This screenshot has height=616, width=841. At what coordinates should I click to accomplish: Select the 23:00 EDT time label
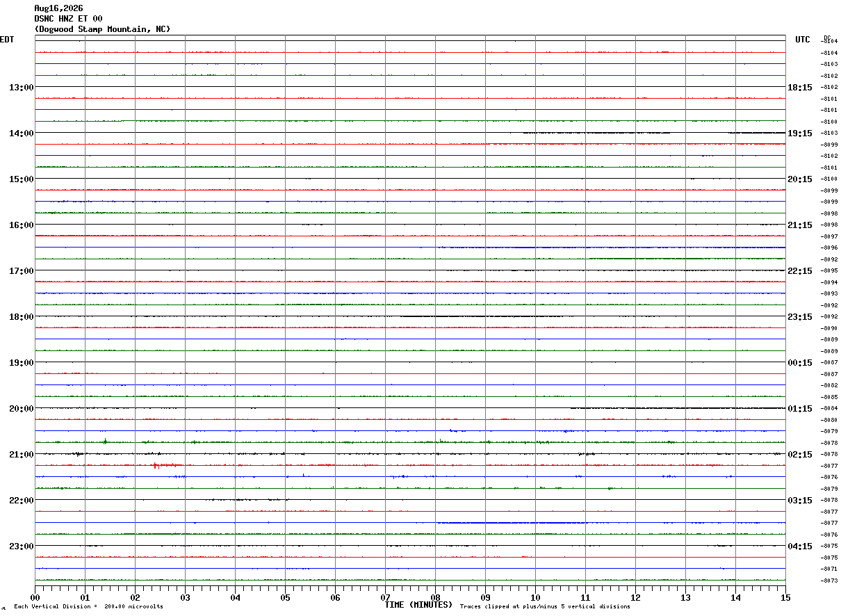point(21,546)
